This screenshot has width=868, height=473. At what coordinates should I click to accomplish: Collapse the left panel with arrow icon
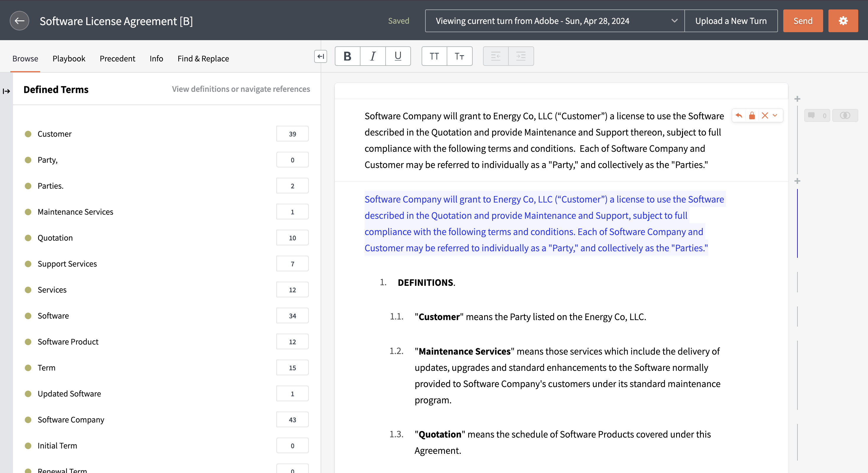[320, 56]
